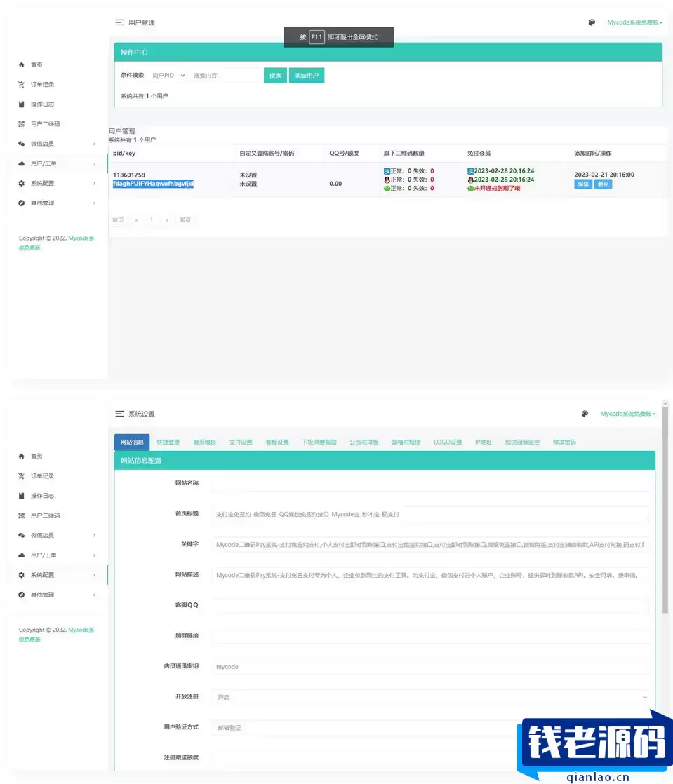The height and width of the screenshot is (784, 673).
Task: Open the theme palette icon on 用户管理 page
Action: [x=592, y=22]
